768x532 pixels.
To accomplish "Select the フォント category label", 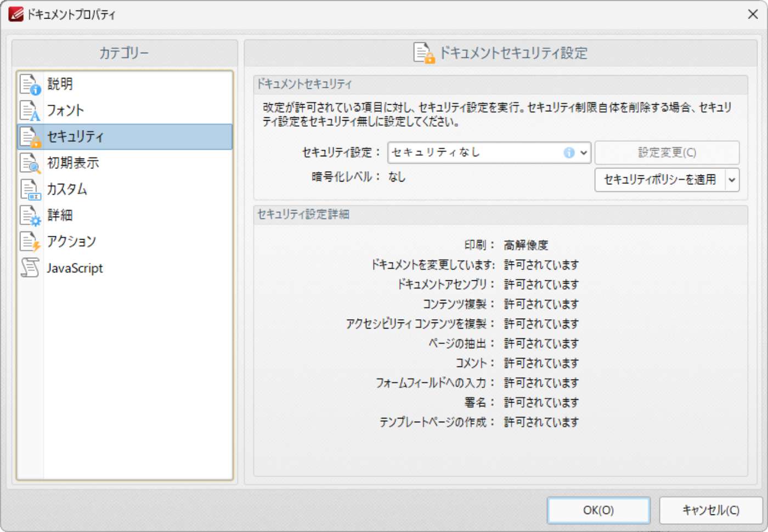I will [x=65, y=110].
